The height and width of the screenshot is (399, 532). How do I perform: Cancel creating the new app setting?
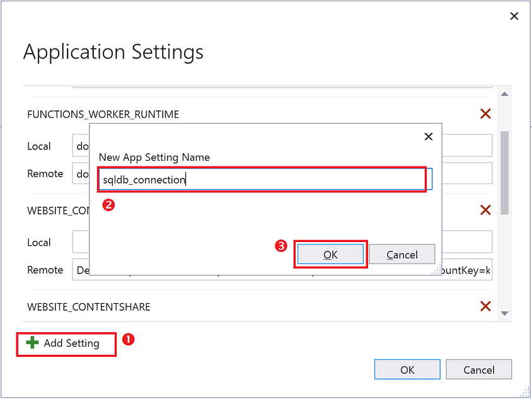(x=402, y=255)
